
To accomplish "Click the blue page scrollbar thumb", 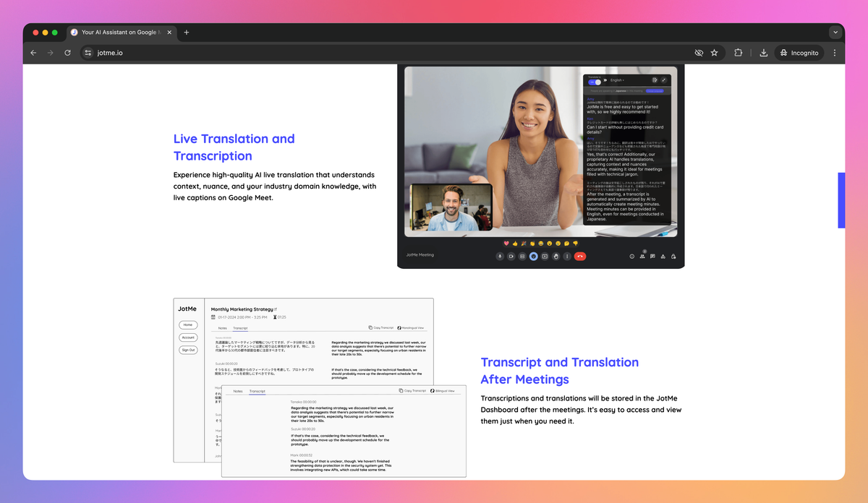I will (x=841, y=201).
